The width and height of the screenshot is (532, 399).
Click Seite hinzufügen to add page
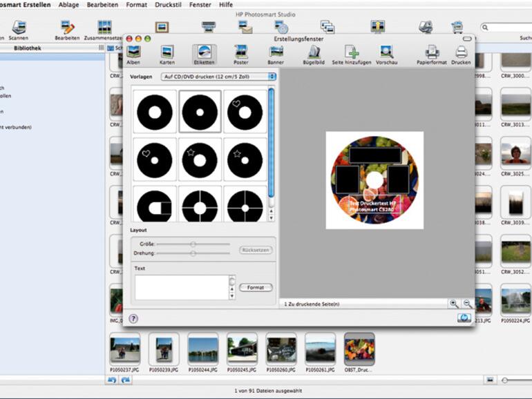point(352,53)
